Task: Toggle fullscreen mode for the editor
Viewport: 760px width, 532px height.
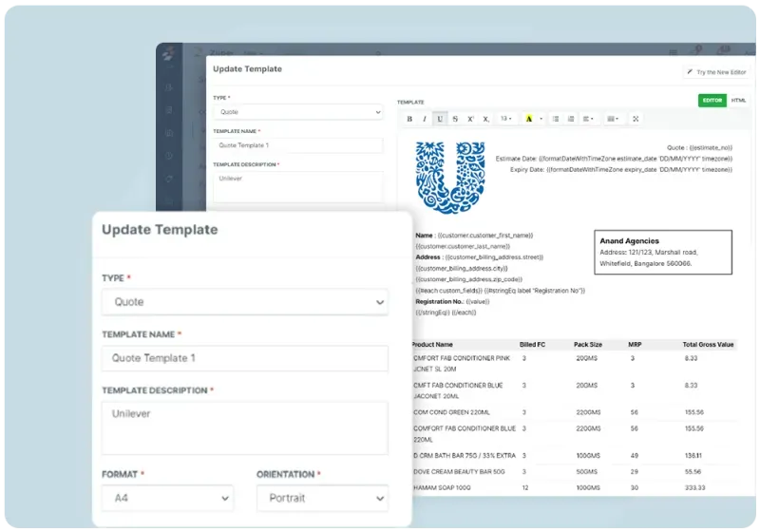Action: click(636, 119)
